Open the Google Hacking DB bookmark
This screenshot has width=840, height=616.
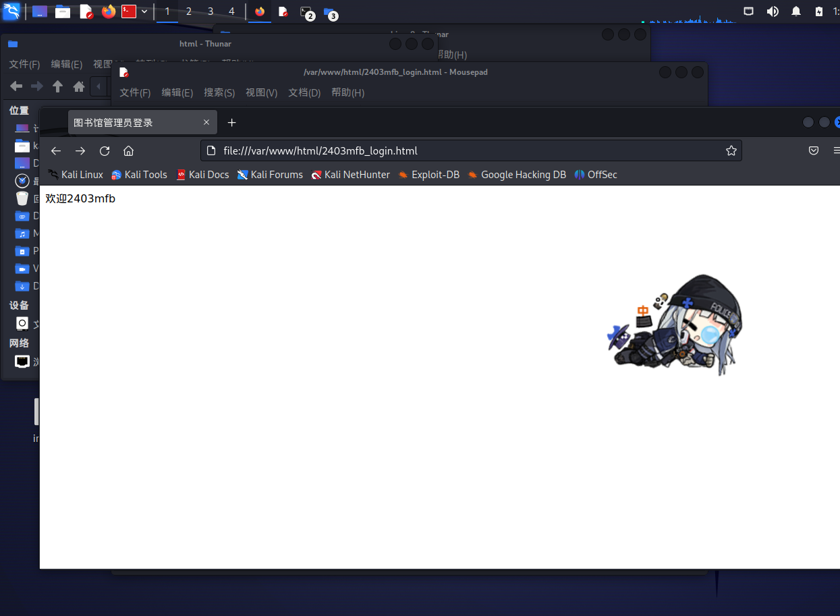click(x=516, y=174)
